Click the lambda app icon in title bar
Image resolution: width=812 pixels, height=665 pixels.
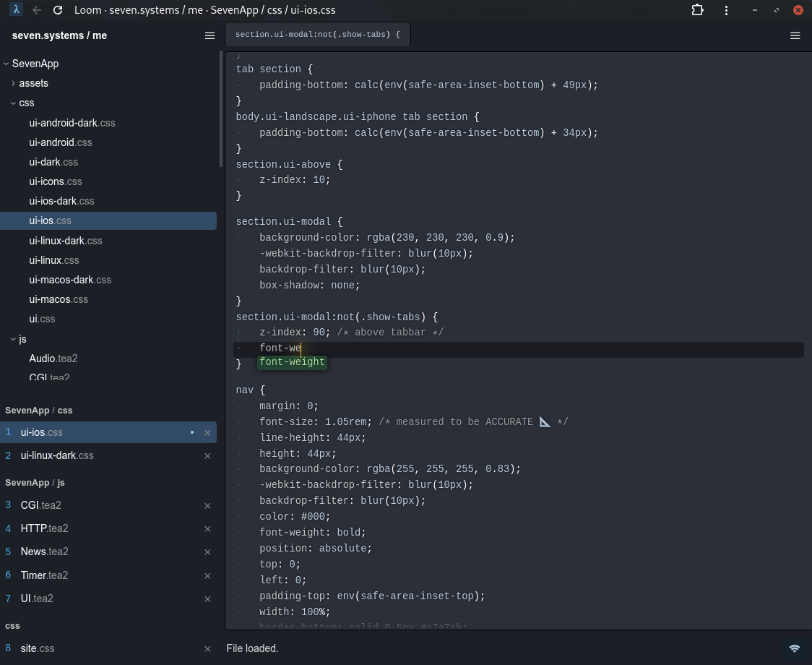(x=16, y=10)
